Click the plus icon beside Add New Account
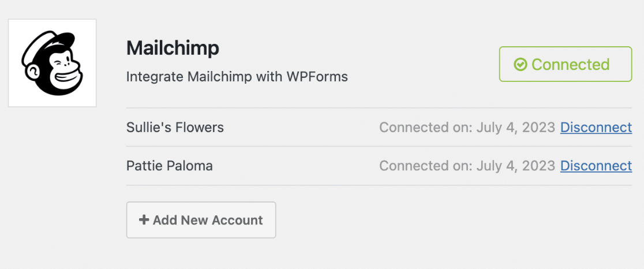The image size is (644, 269). tap(144, 220)
